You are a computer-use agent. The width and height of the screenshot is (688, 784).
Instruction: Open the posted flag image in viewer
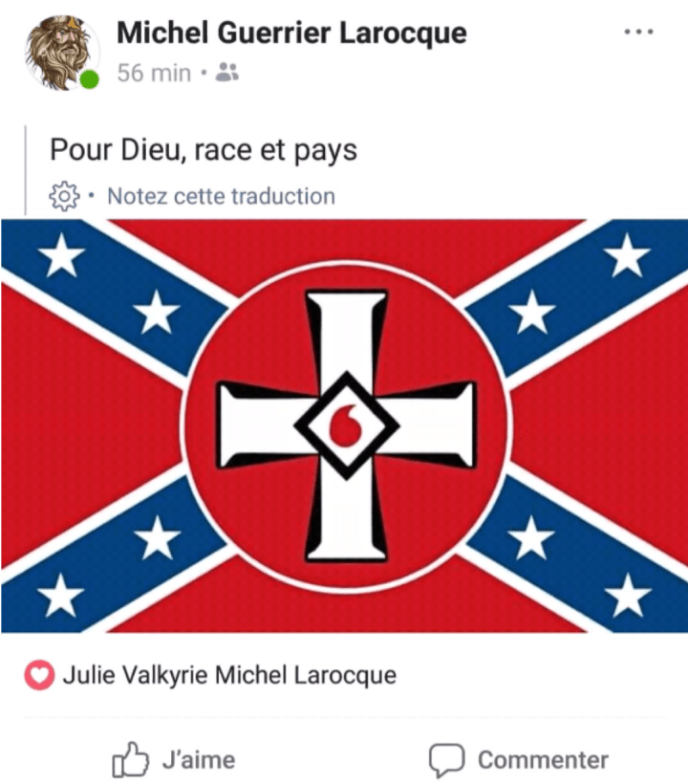click(344, 425)
